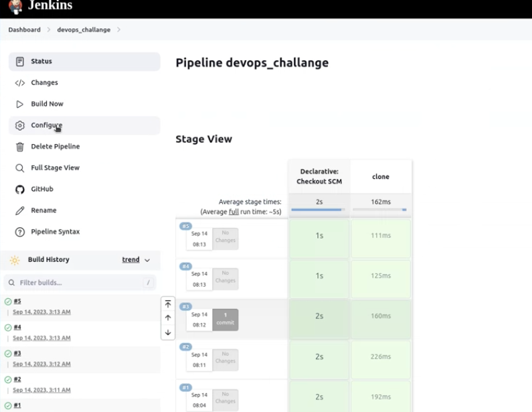Click the #3 badge in Stage View
532x412 pixels.
pos(185,307)
